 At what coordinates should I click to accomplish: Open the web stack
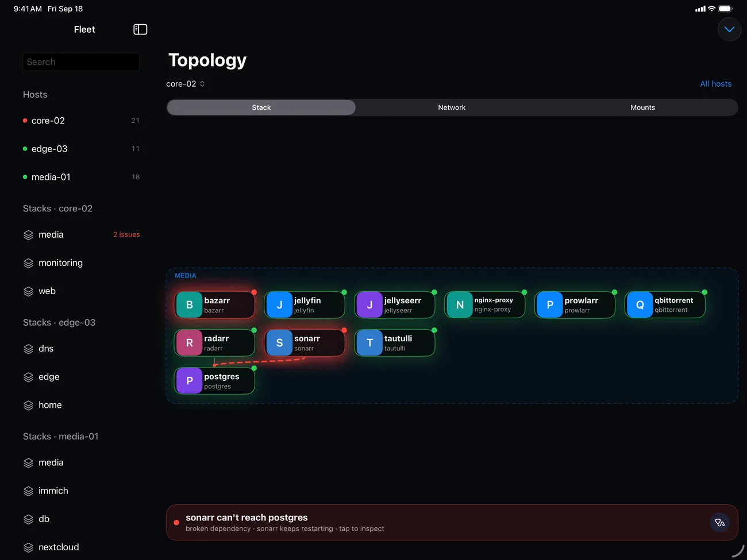pos(81,291)
